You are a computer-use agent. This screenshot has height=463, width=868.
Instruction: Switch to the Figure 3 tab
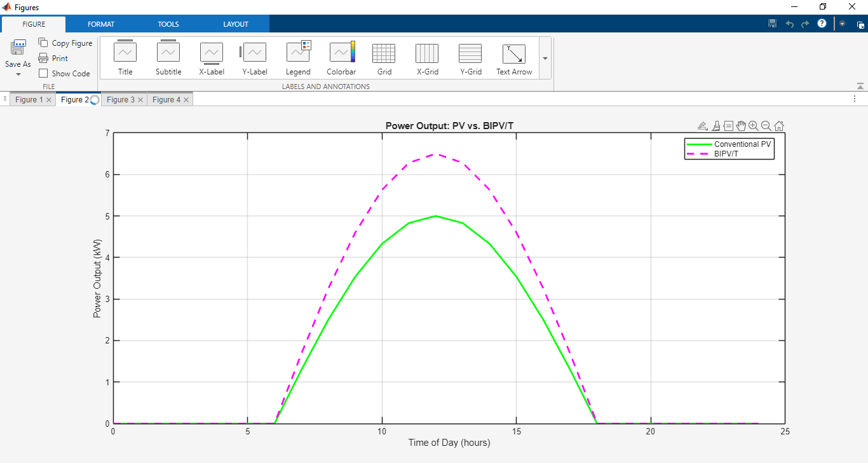121,100
